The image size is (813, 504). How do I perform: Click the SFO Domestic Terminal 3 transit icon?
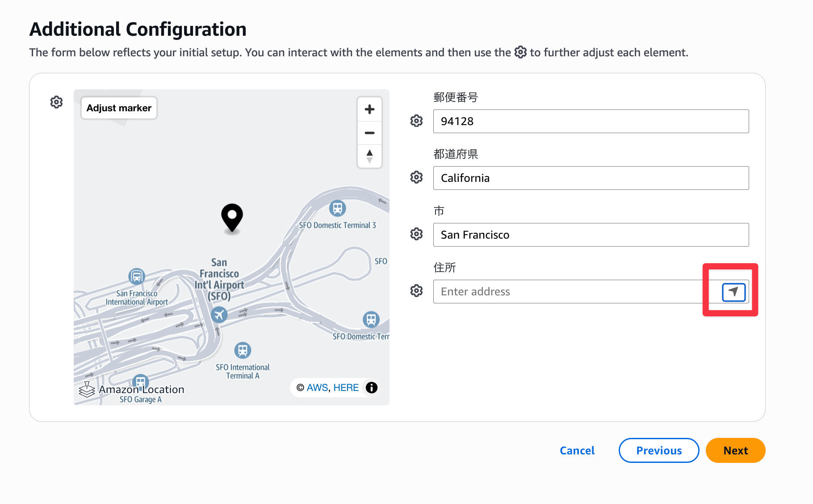337,208
